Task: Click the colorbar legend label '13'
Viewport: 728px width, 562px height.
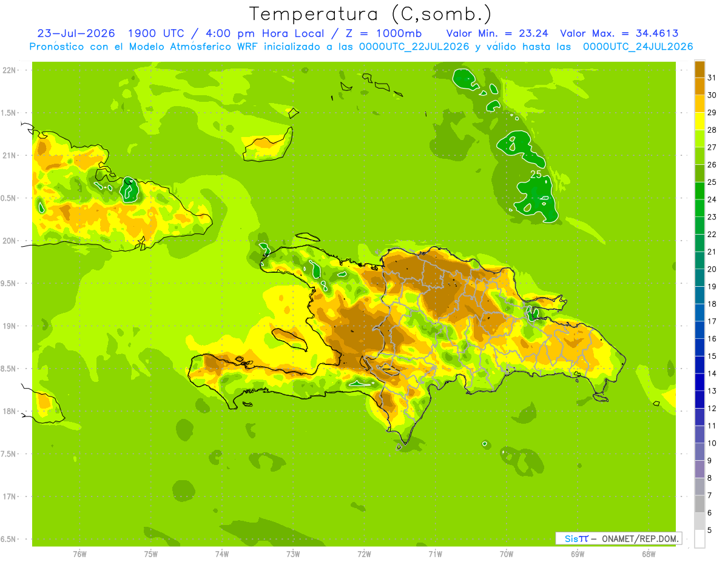Action: coord(713,391)
